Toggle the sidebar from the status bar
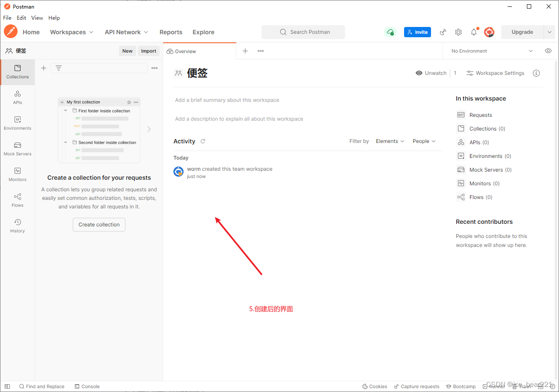This screenshot has height=392, width=559. pos(7,386)
